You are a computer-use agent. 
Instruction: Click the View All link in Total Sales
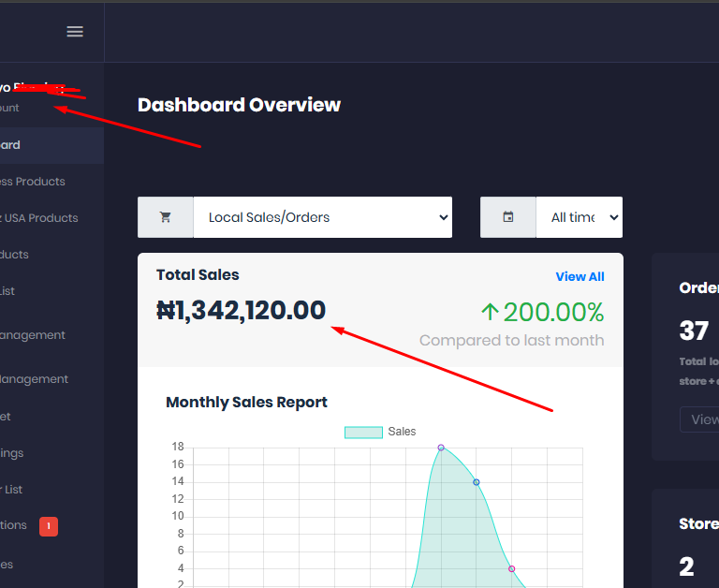[x=580, y=276]
